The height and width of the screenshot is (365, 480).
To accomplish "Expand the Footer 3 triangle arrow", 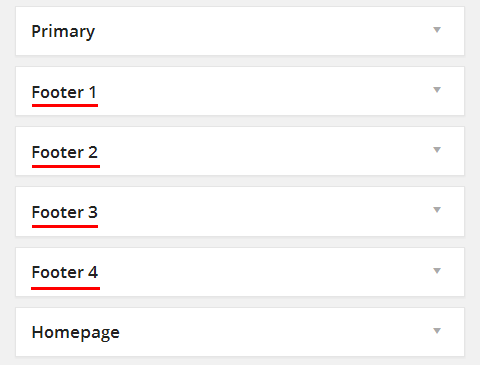I will (437, 210).
